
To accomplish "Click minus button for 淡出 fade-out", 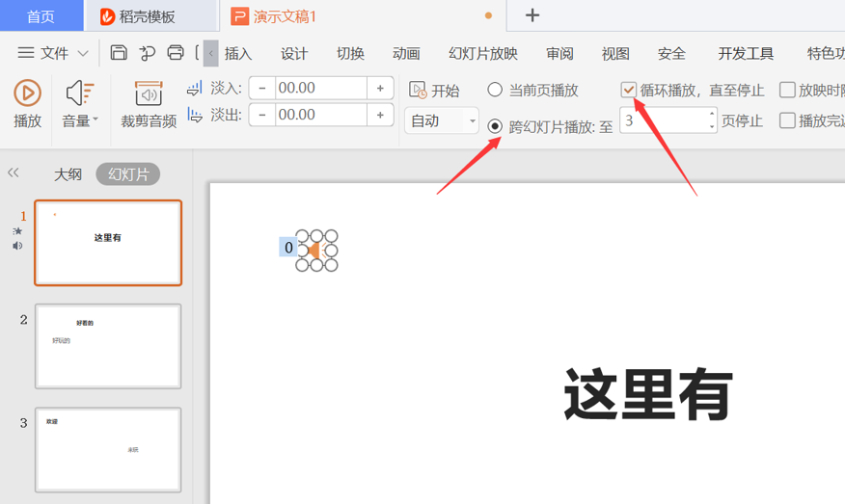I will [x=262, y=115].
